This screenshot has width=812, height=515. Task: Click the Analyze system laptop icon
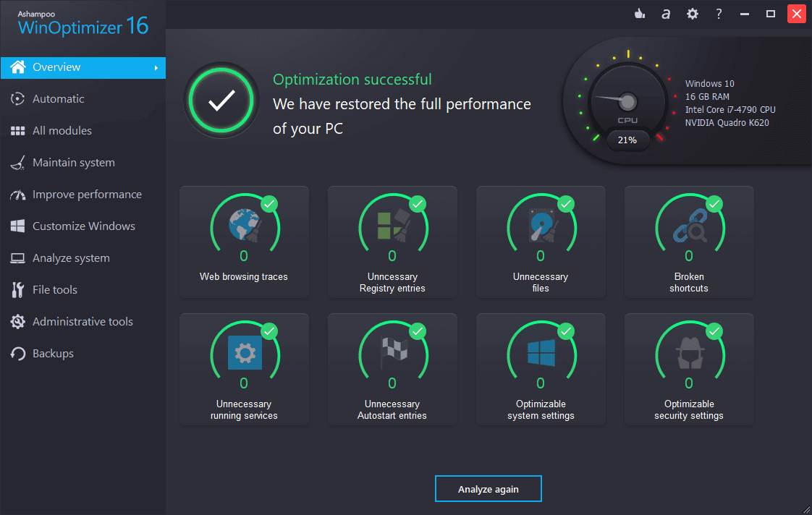17,258
